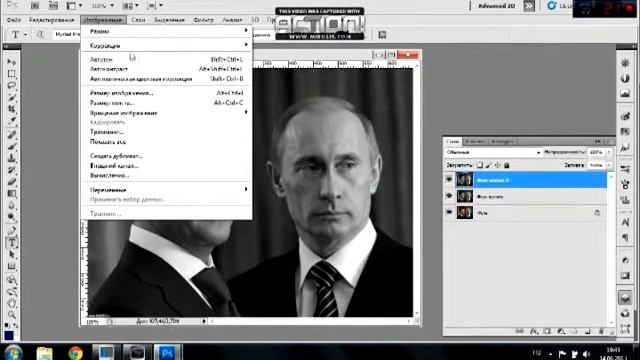This screenshot has width=640, height=360.
Task: Open the Коррекция submenu
Action: (x=167, y=45)
